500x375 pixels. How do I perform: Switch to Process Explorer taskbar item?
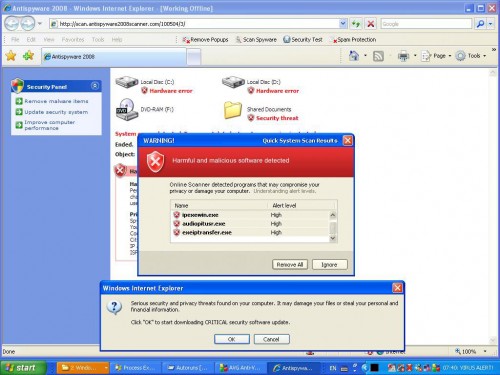(x=135, y=368)
